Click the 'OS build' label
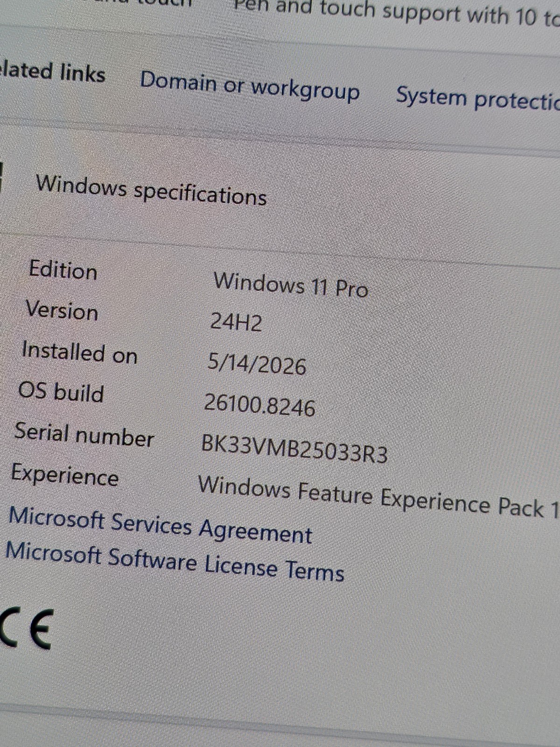This screenshot has height=747, width=560. click(61, 391)
